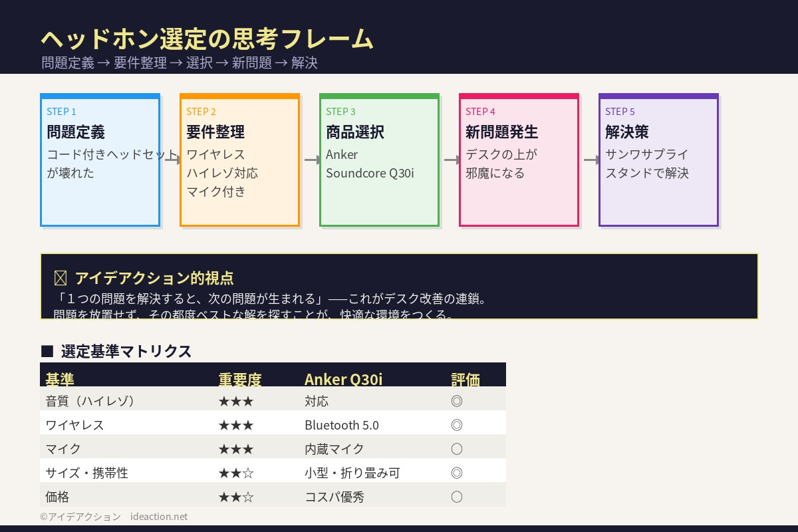
Task: Click the black square before 選定基準マトリクス
Action: 47,351
